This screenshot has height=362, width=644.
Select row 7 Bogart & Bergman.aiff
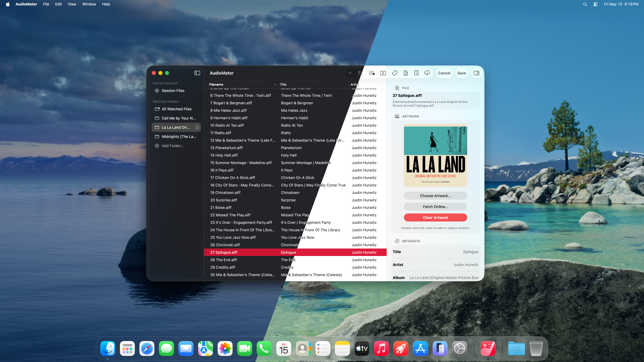pos(295,103)
